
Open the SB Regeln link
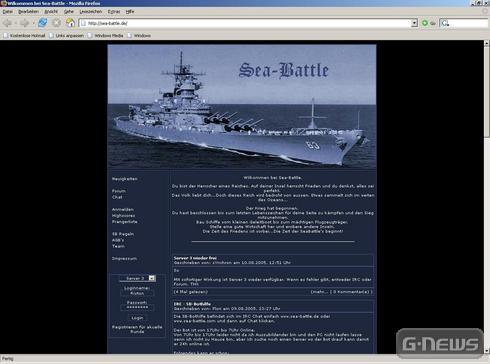click(123, 234)
